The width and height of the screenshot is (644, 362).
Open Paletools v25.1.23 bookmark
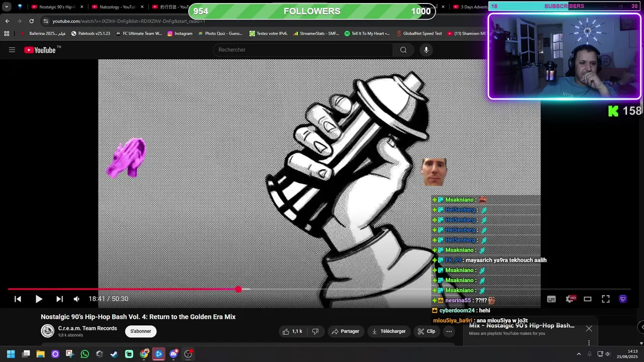click(91, 34)
